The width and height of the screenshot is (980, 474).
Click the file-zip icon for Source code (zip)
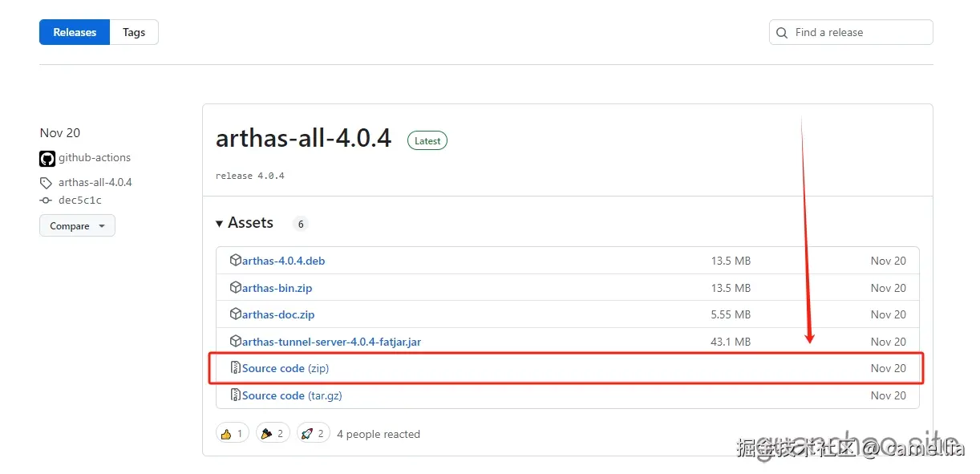(x=236, y=367)
